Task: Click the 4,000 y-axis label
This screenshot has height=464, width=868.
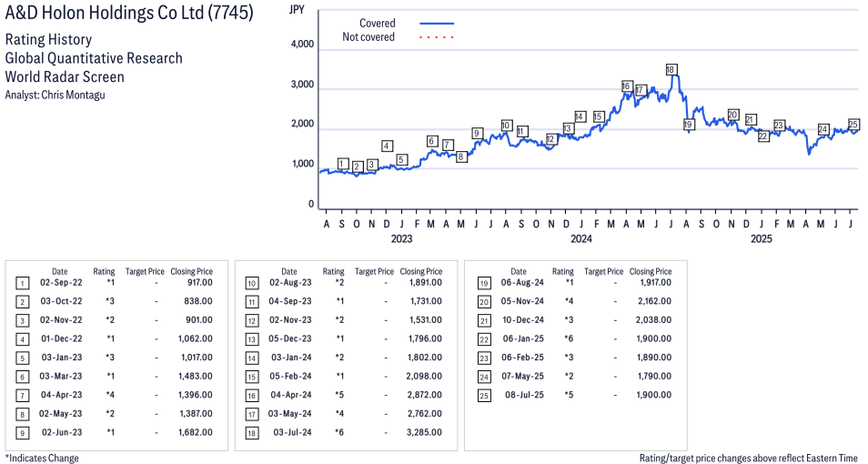Action: click(302, 45)
